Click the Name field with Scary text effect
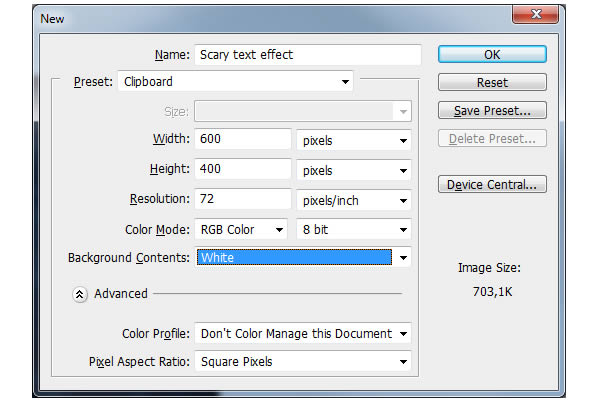The width and height of the screenshot is (600, 400). [x=308, y=55]
